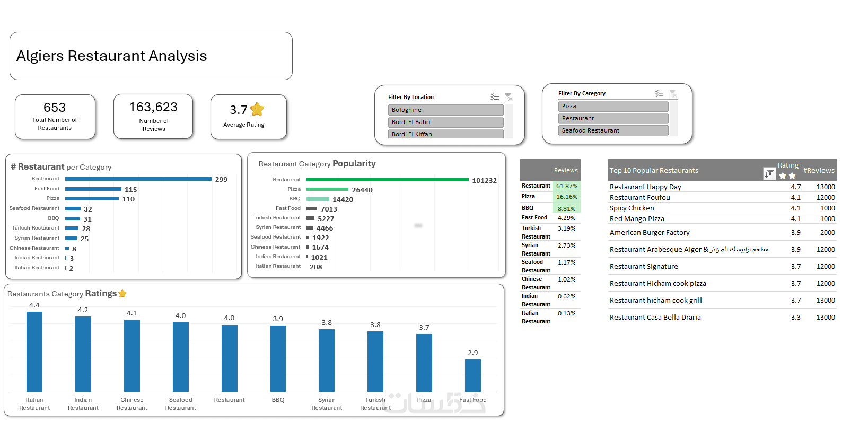
Task: Click the Location slicer scrollbar
Action: 510,121
